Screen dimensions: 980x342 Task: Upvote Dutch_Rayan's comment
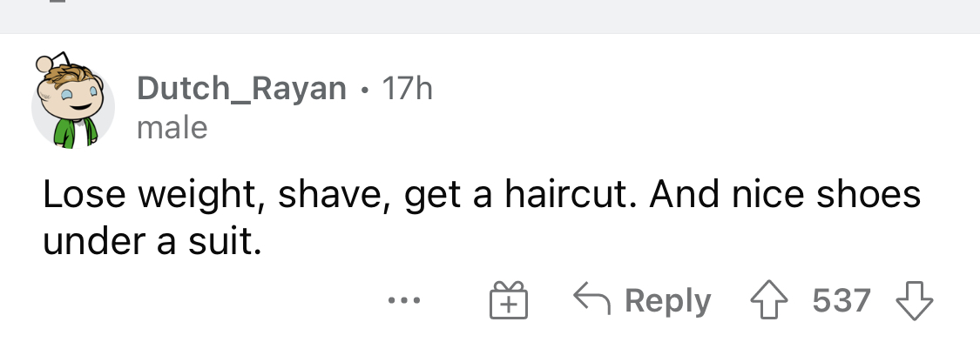pyautogui.click(x=769, y=301)
